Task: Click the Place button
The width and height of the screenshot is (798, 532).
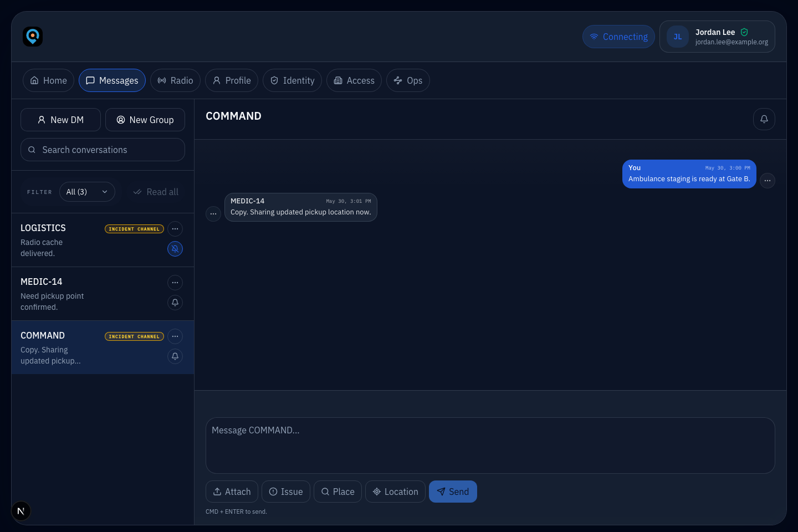Action: point(337,492)
